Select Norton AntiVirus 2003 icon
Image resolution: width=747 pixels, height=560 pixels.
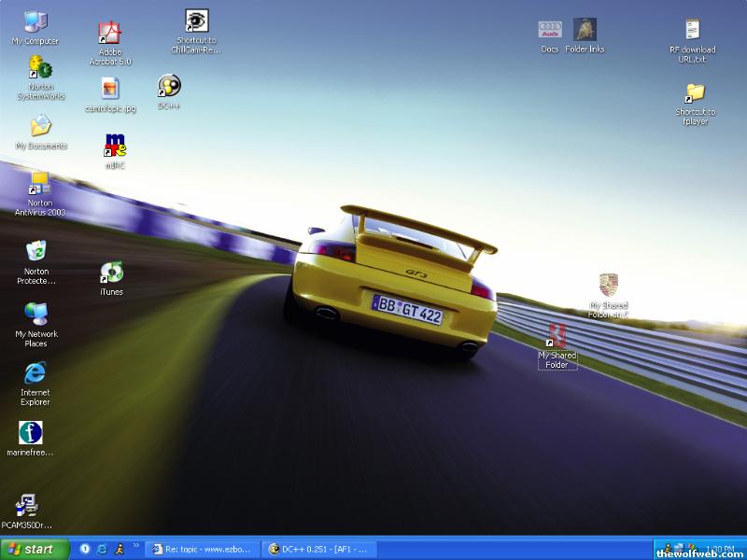39,184
